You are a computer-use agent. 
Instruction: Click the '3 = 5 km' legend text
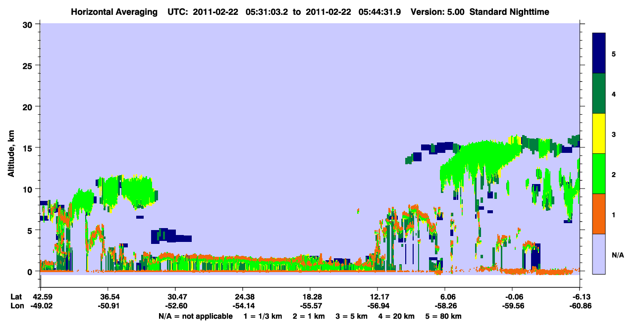352,316
